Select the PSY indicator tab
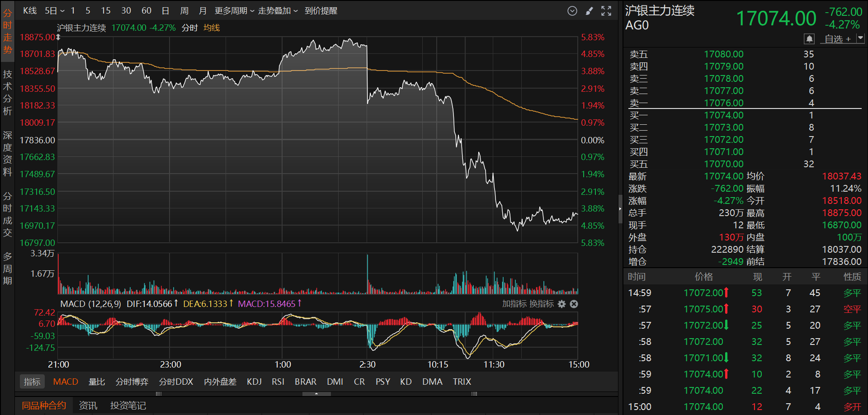The width and height of the screenshot is (868, 415). [383, 382]
